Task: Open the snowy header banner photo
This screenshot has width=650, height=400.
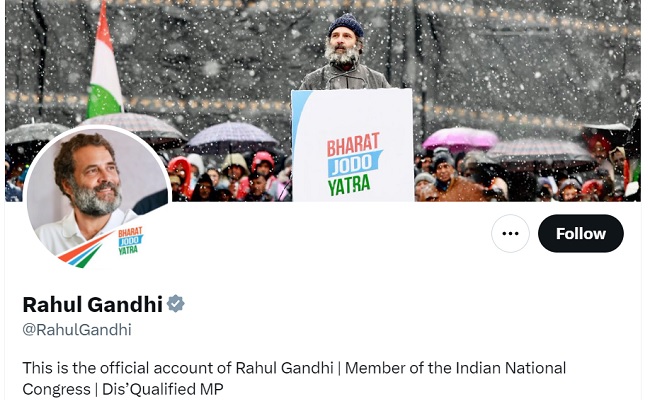Action: (x=323, y=101)
